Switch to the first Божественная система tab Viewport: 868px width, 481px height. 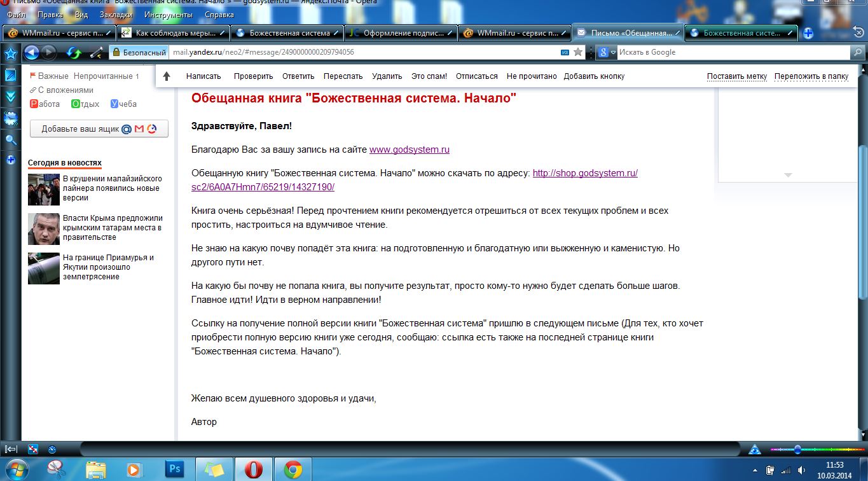pyautogui.click(x=286, y=32)
